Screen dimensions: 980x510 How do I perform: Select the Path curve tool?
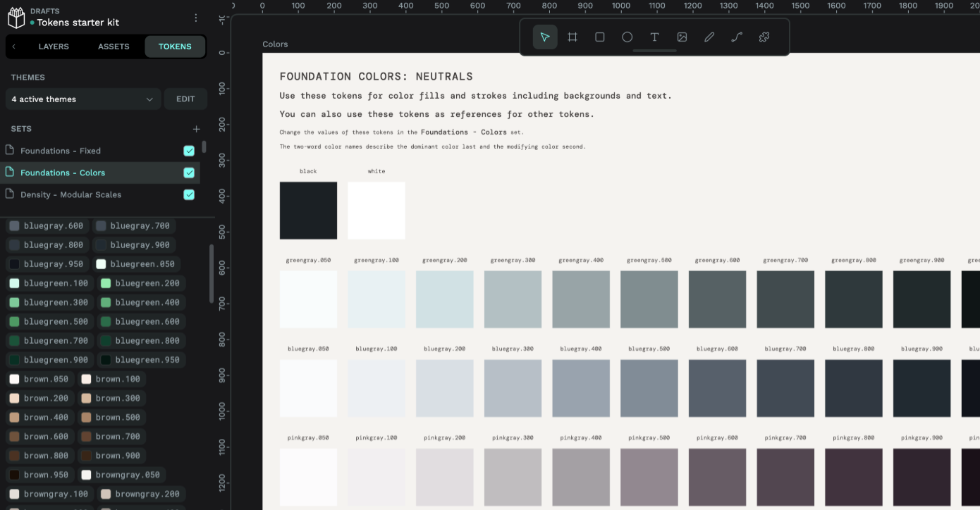(737, 37)
